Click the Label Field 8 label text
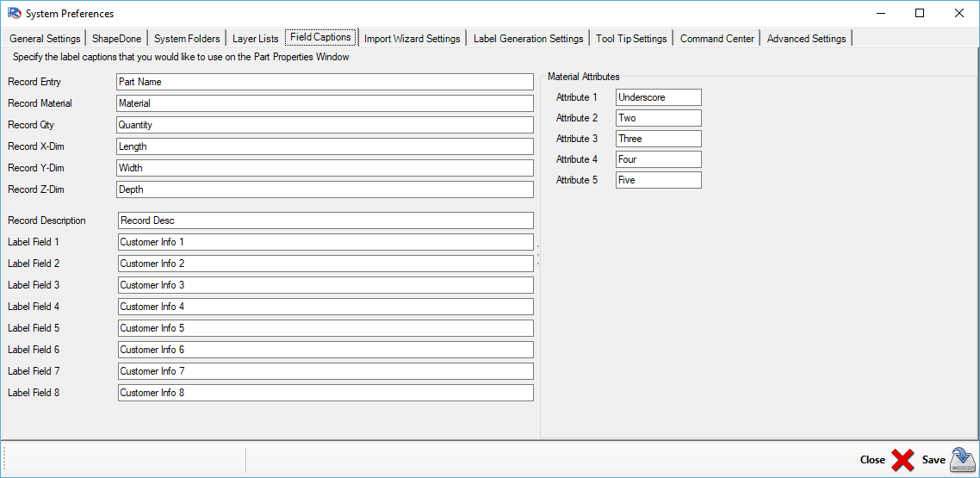980x478 pixels. pyautogui.click(x=34, y=393)
